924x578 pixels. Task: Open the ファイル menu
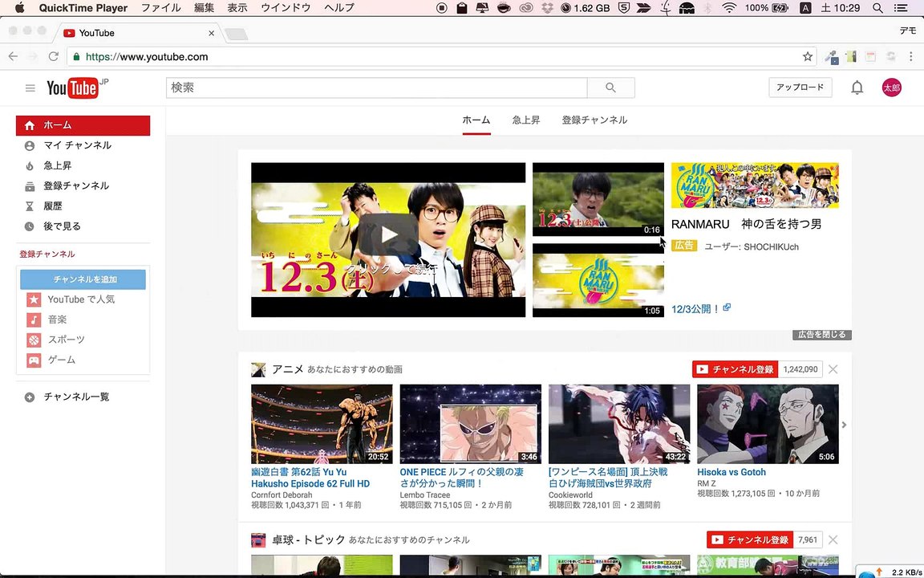tap(161, 8)
